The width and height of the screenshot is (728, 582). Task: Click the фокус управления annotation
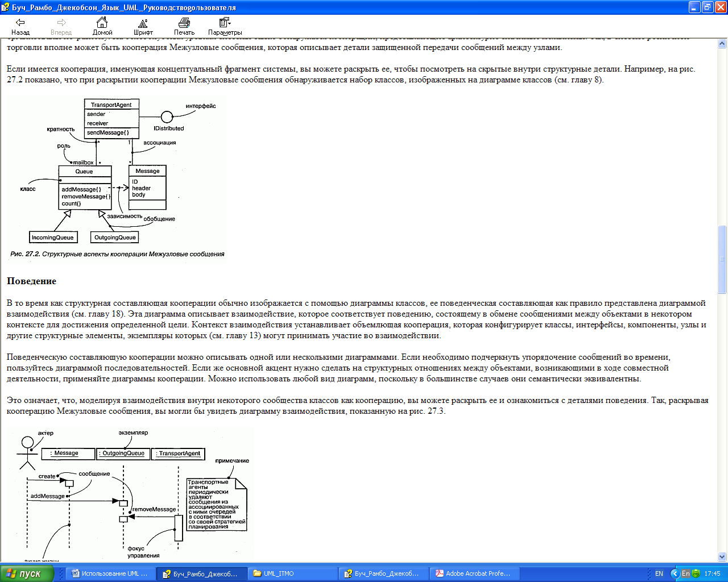(143, 552)
